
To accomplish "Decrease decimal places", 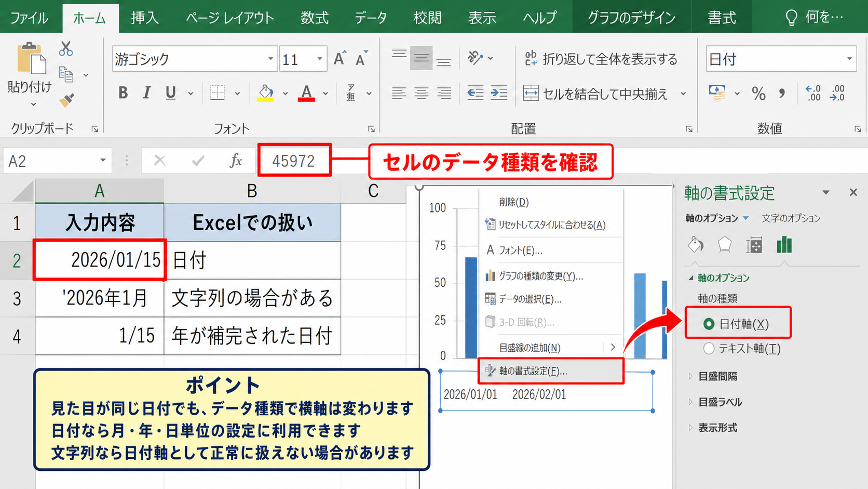I will tap(837, 93).
